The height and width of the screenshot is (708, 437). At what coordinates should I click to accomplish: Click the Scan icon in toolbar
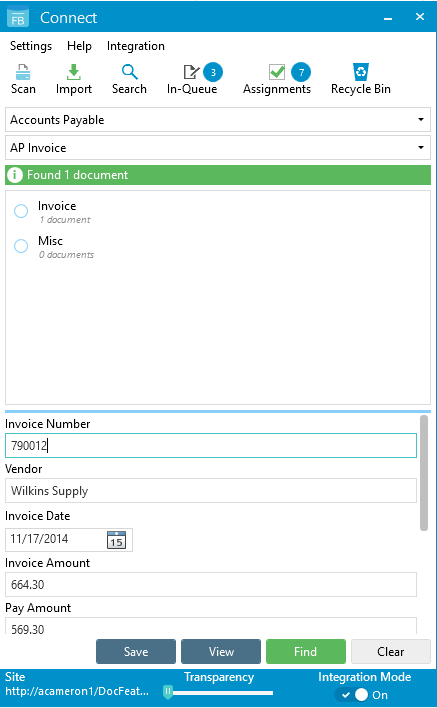coord(23,79)
